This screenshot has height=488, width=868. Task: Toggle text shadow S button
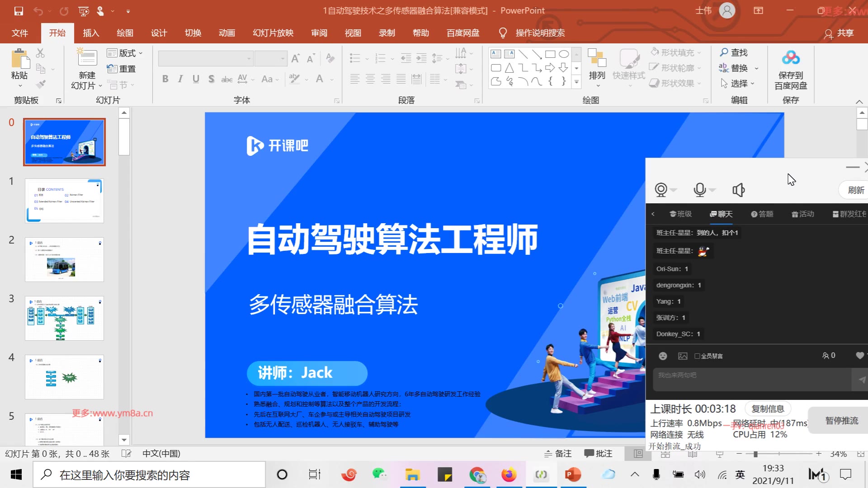point(211,79)
